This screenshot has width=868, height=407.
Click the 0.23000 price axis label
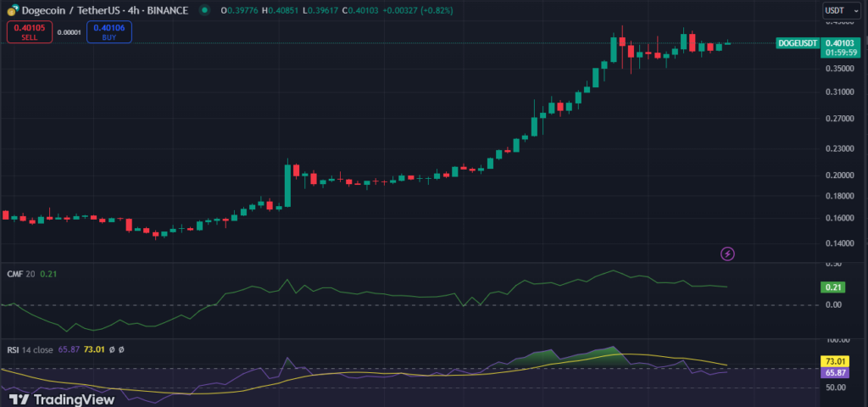pyautogui.click(x=839, y=149)
